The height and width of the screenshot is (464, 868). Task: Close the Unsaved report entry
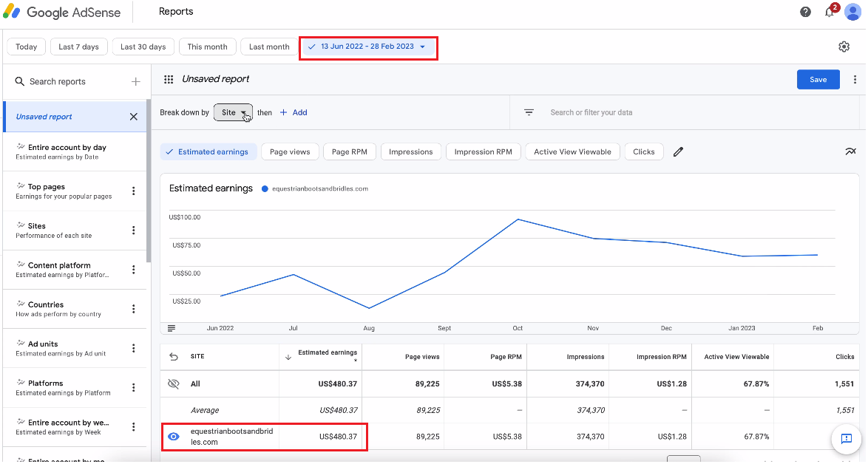click(x=133, y=117)
